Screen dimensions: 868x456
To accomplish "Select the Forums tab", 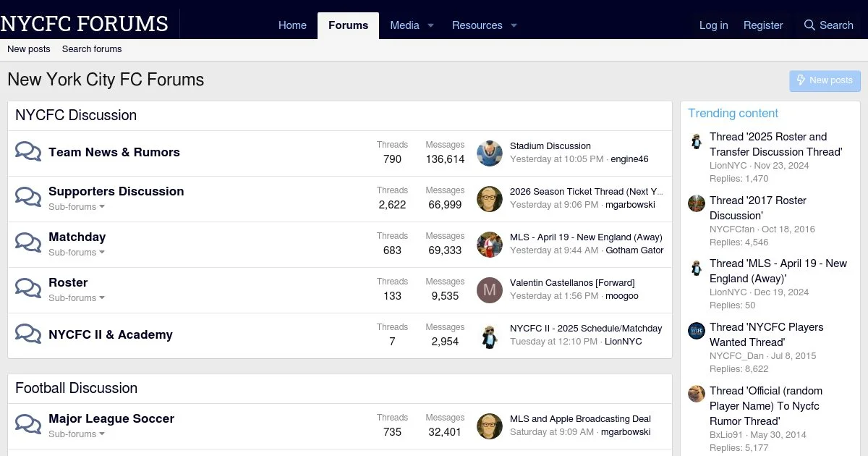I will click(348, 25).
